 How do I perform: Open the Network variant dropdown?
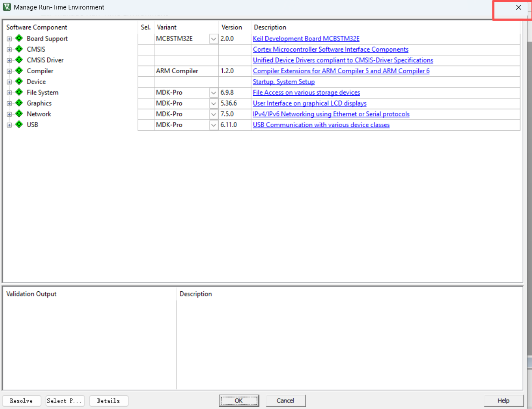214,114
